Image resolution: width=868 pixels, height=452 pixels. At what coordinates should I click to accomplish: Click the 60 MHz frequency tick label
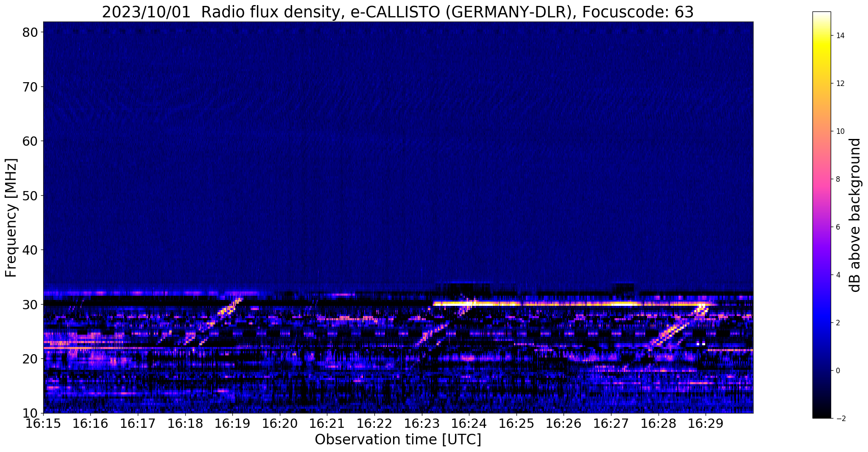coord(31,141)
